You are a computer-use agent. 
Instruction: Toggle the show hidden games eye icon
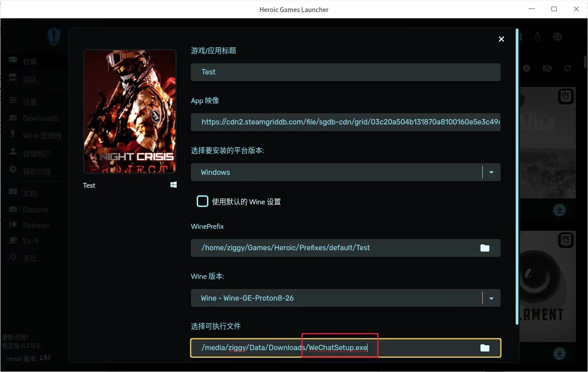(x=547, y=68)
